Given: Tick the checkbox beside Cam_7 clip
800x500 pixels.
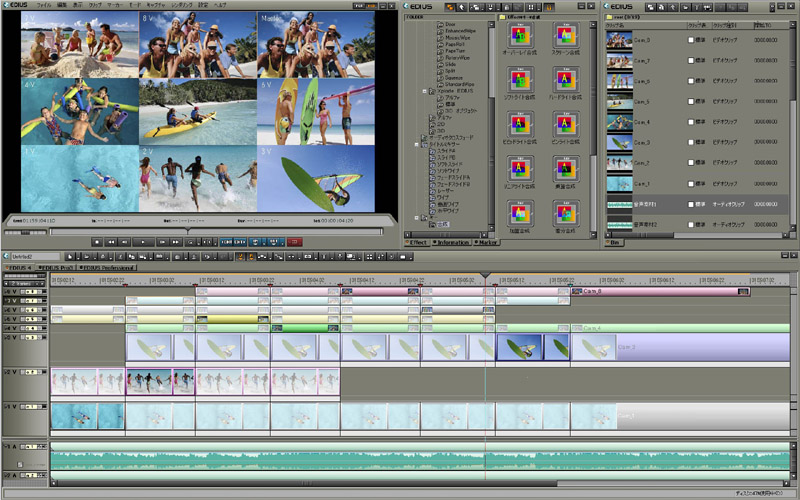Looking at the screenshot, I should [x=690, y=60].
